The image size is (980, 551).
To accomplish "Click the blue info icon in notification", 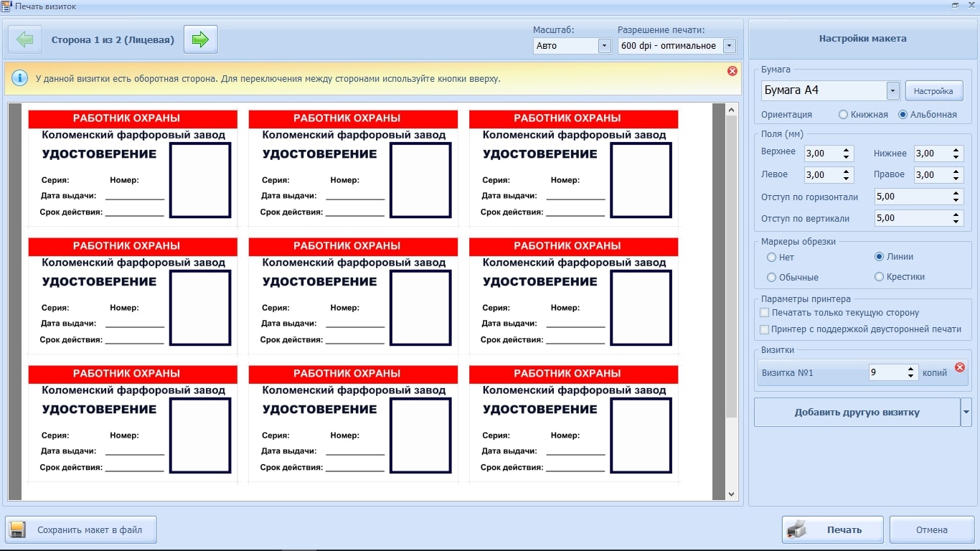I will tap(19, 78).
